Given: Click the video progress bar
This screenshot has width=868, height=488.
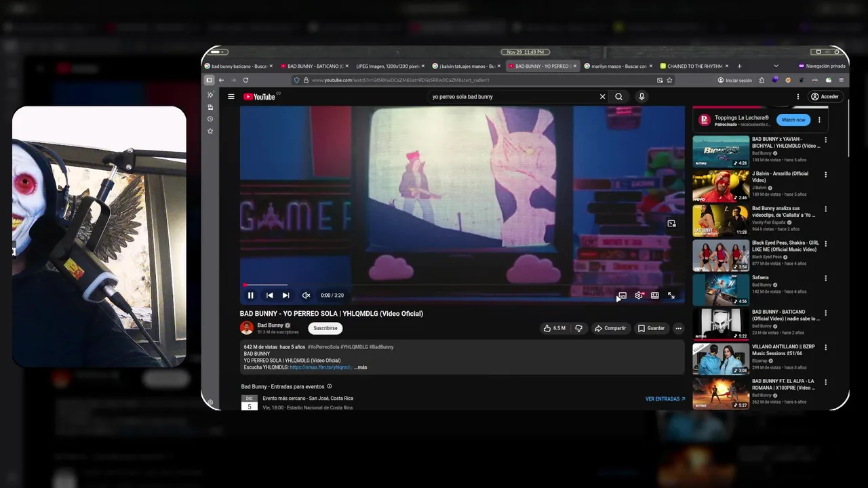Looking at the screenshot, I should coord(462,285).
